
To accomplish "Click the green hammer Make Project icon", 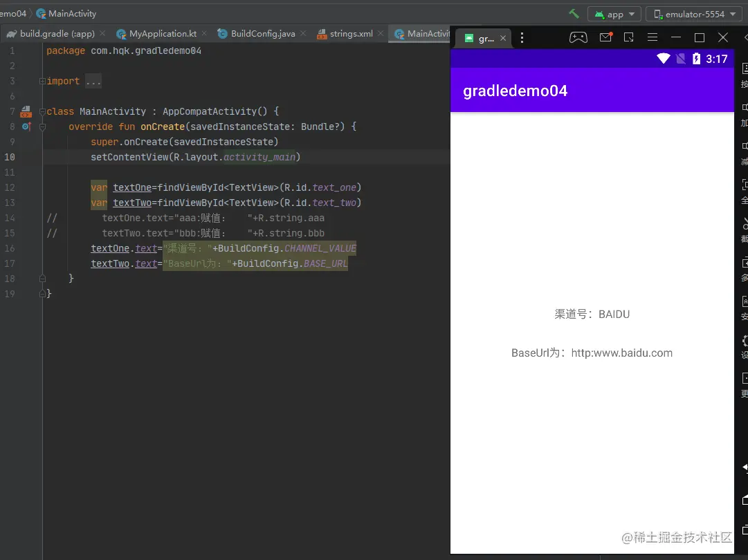I will (x=574, y=14).
